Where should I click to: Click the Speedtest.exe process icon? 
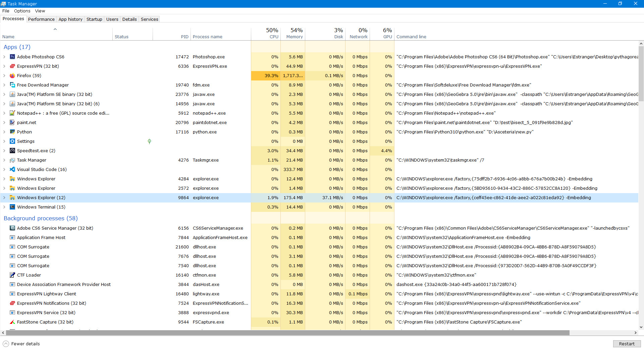point(12,151)
